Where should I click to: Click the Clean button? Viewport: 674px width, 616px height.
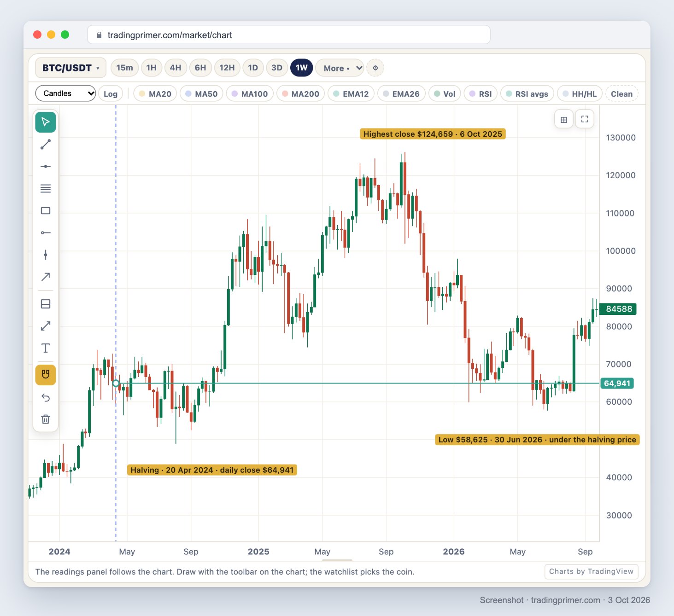click(x=621, y=94)
